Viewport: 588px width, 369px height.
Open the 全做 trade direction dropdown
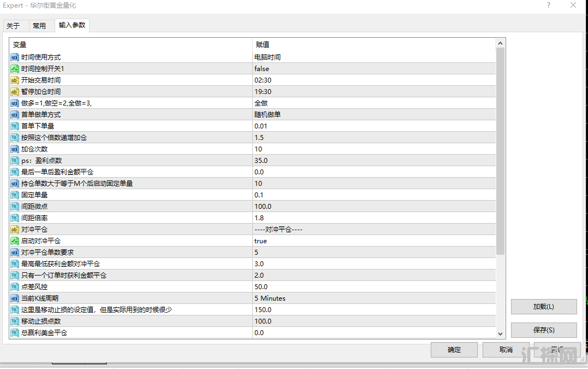click(x=261, y=103)
